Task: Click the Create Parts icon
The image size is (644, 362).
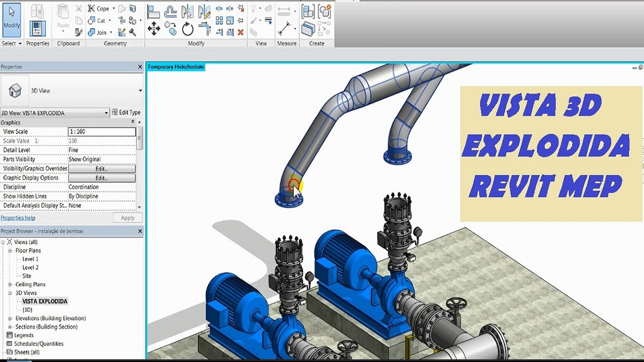Action: point(308,29)
